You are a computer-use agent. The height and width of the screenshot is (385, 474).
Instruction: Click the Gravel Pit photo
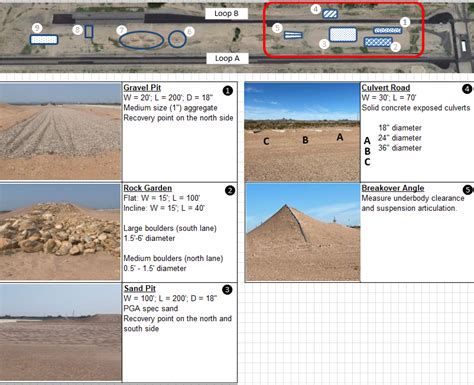60,131
